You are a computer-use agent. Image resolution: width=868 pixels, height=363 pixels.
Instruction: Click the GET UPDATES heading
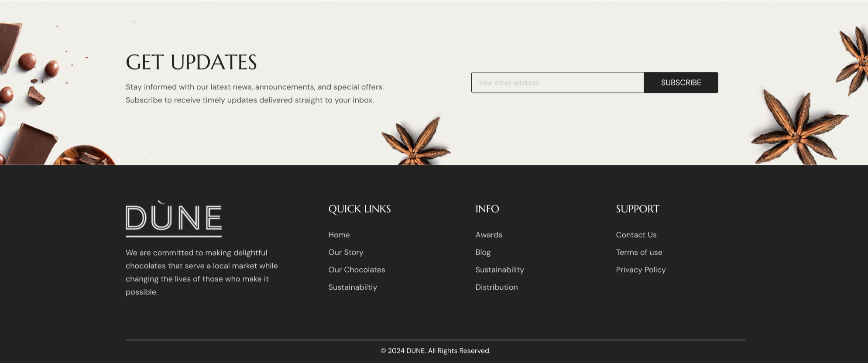(191, 62)
